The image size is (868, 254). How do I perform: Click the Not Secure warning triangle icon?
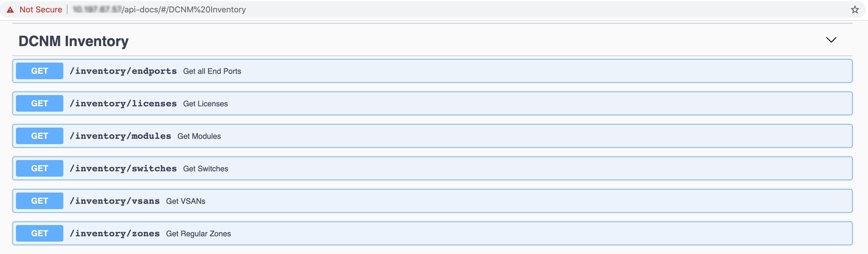pyautogui.click(x=10, y=9)
